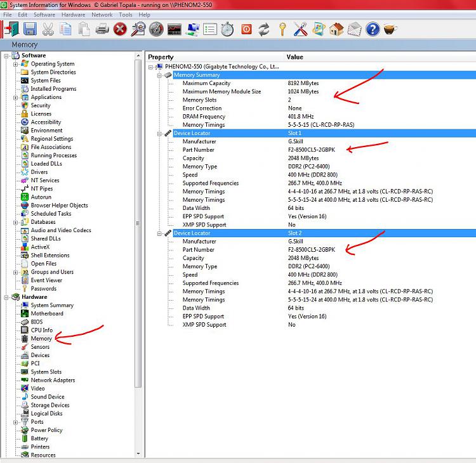Collapse the Software tree node
Screen dimensions: 476x463
pos(6,56)
